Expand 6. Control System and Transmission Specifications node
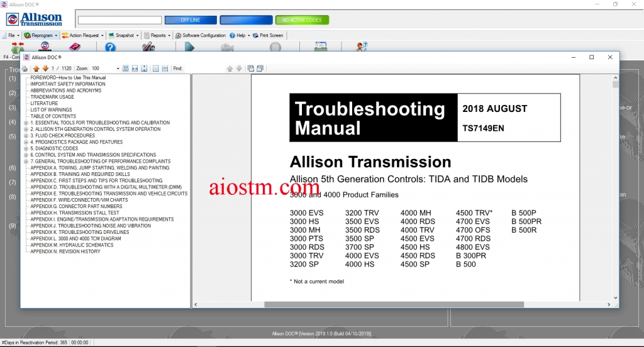The image size is (644, 347). (x=26, y=155)
